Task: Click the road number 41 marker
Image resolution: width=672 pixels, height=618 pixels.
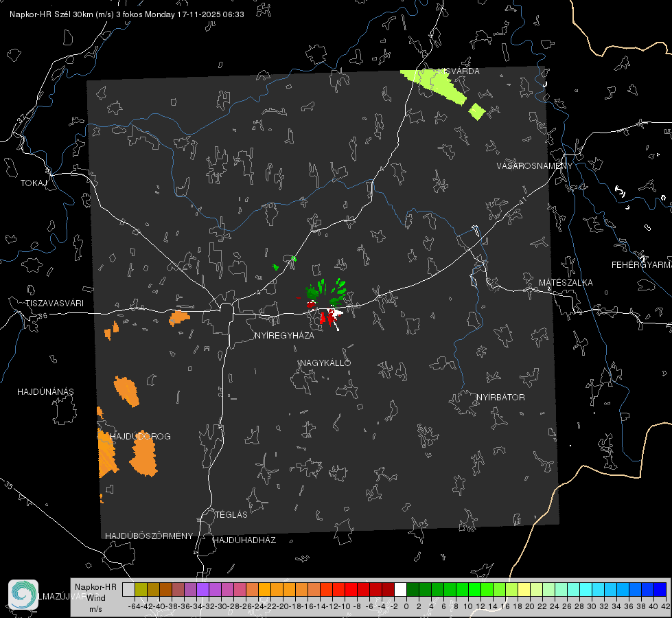Action: (522, 201)
